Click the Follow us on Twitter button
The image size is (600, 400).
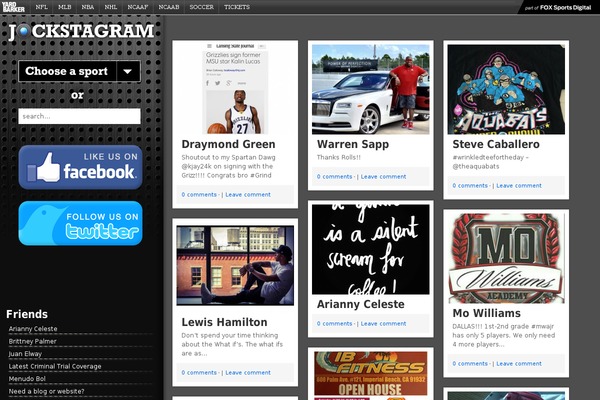[x=80, y=223]
